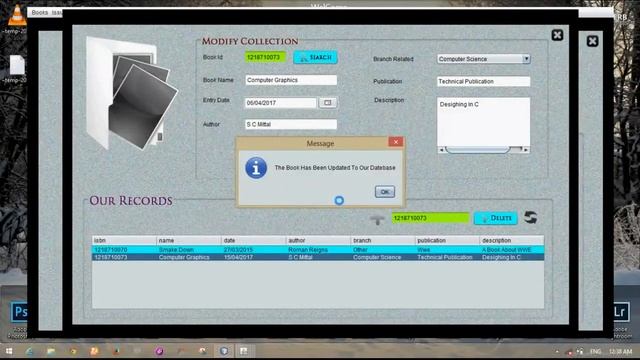The height and width of the screenshot is (360, 640).
Task: Click the Roman Reigns author cell
Action: tap(318, 249)
